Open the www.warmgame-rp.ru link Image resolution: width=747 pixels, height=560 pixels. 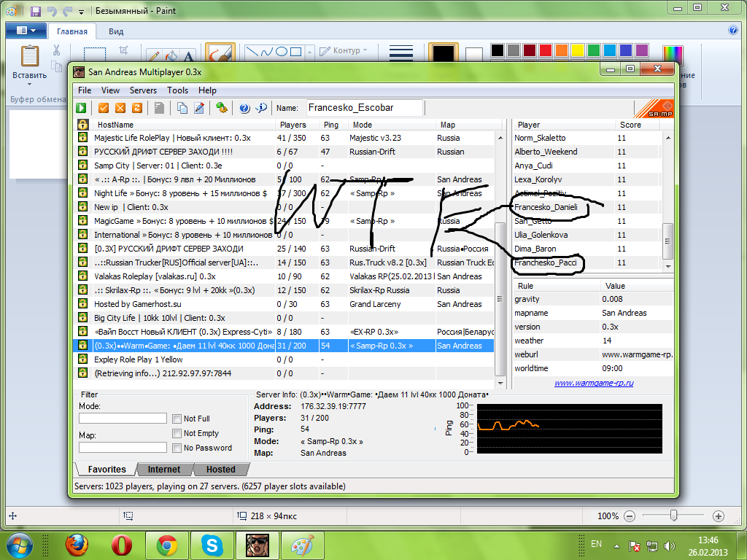click(594, 383)
